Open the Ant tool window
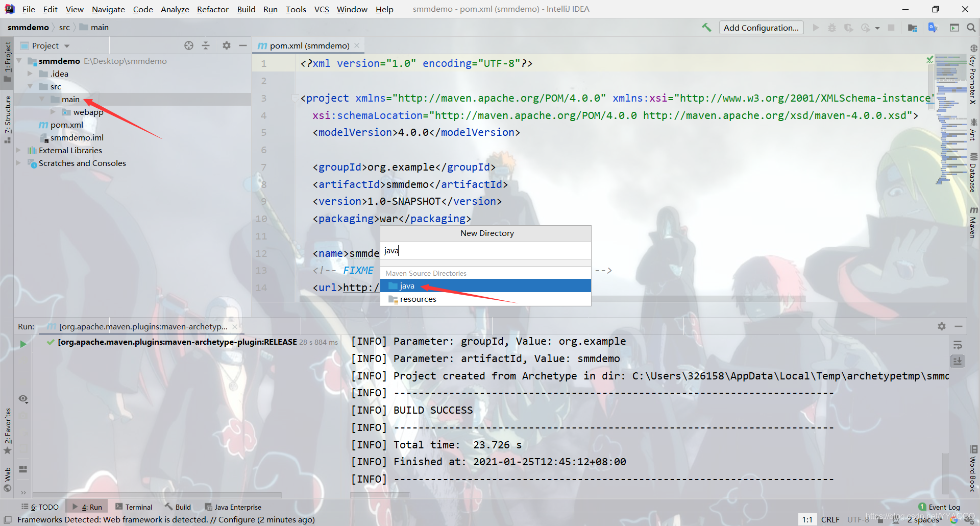Viewport: 980px width, 526px height. [x=973, y=130]
